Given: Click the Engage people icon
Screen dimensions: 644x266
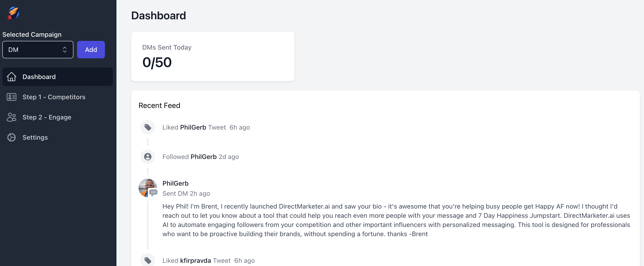Looking at the screenshot, I should (x=12, y=117).
